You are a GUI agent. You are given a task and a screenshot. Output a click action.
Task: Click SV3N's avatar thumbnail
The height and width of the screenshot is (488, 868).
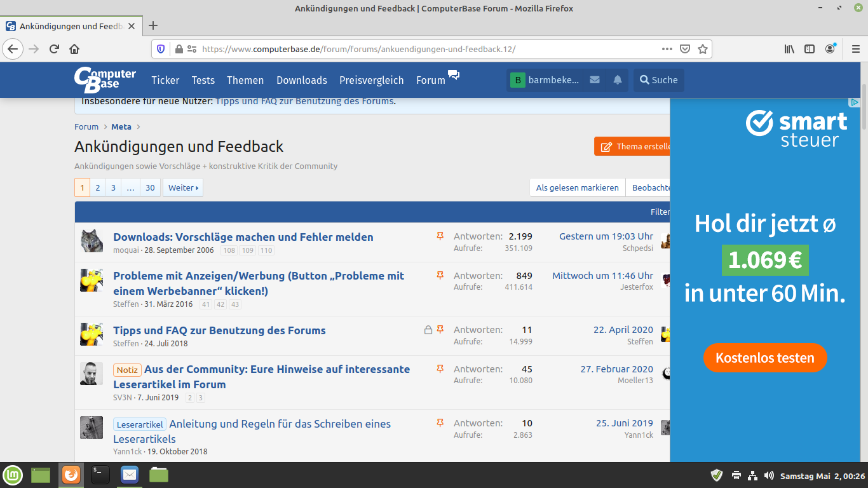click(92, 374)
